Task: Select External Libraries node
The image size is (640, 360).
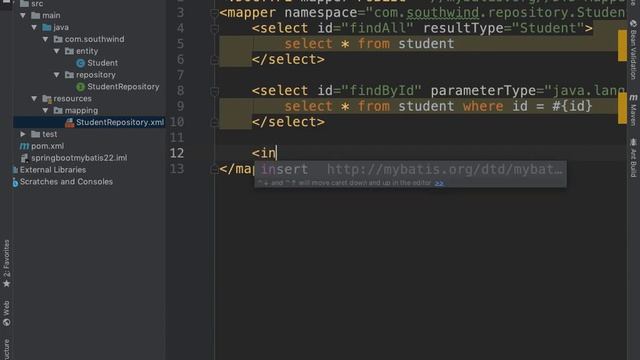Action: [53, 169]
